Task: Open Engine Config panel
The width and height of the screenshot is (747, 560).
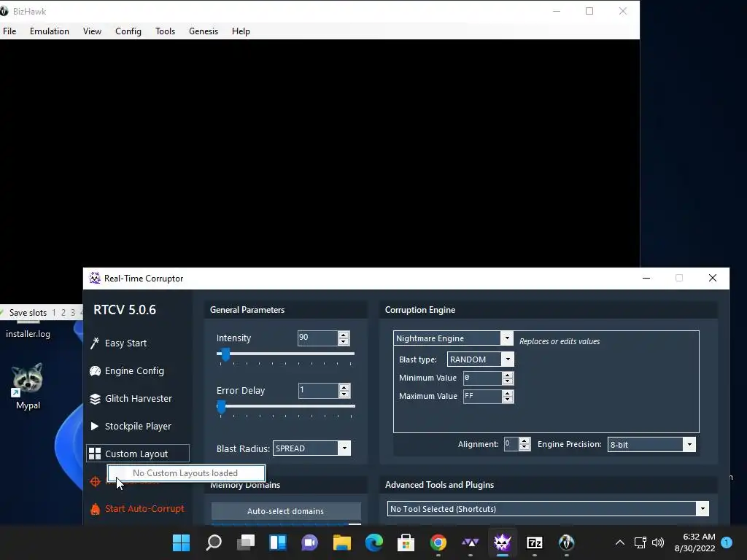Action: coord(127,370)
